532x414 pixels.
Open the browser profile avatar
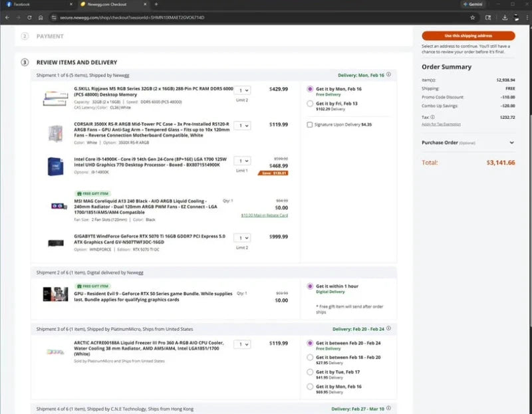(x=516, y=18)
